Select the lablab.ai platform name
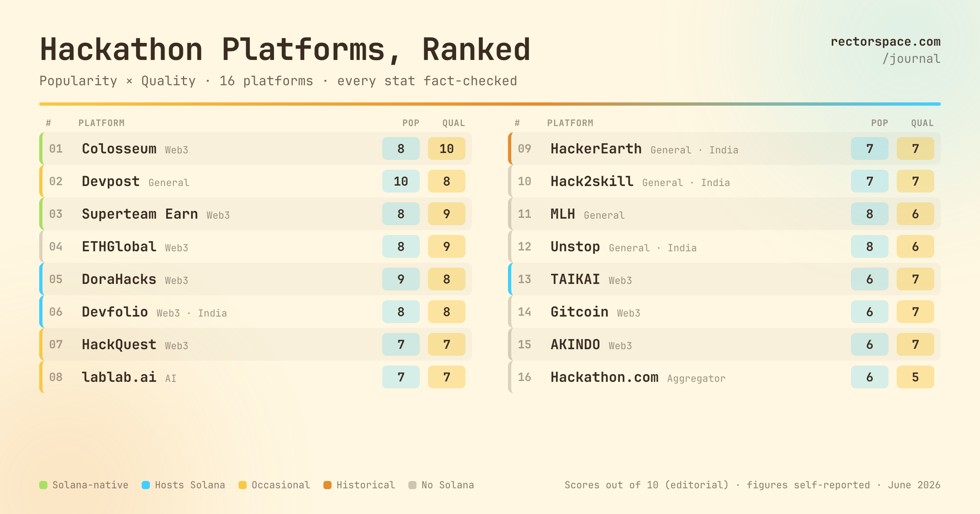Screen dimensions: 980x514 coord(119,377)
